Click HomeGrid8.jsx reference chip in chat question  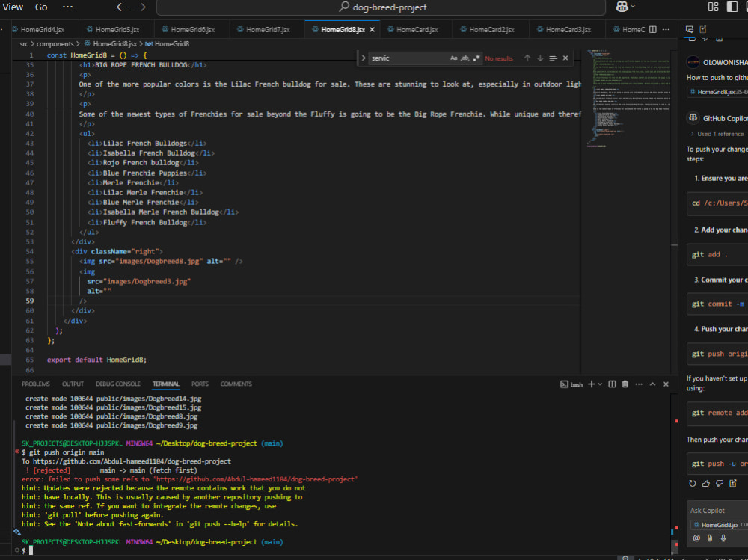point(719,93)
